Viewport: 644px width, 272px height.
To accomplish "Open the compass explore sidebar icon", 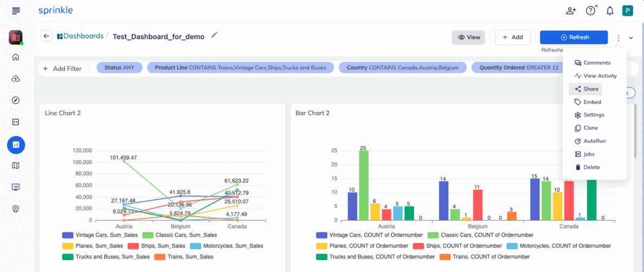I will 16,100.
